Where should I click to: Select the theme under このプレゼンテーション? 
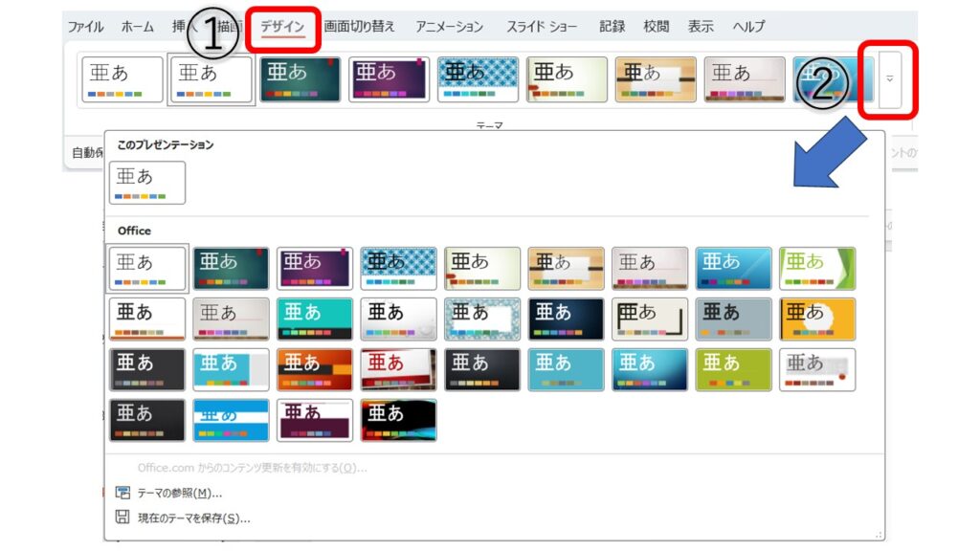[x=146, y=183]
